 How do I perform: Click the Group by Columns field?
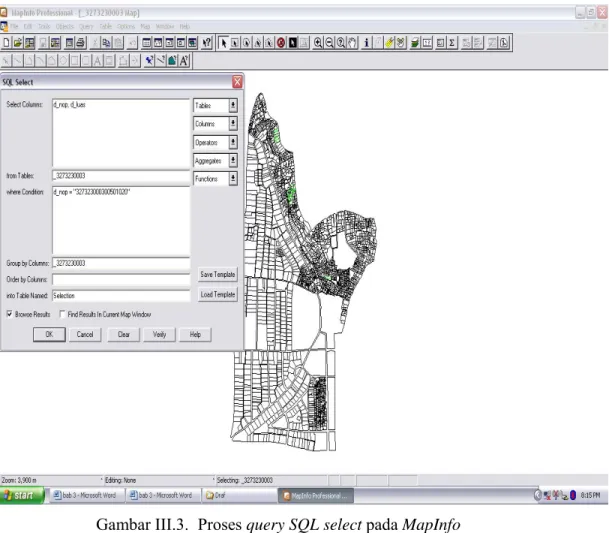coord(121,263)
